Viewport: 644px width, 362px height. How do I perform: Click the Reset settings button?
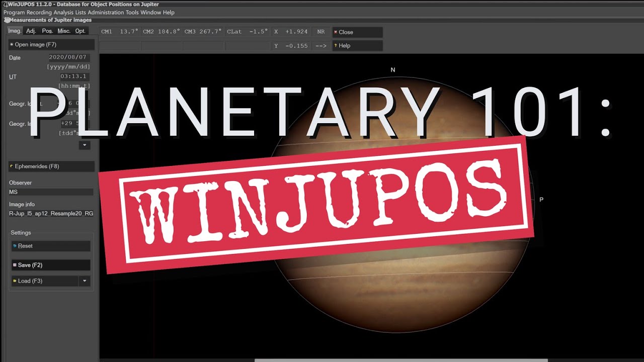tap(51, 246)
